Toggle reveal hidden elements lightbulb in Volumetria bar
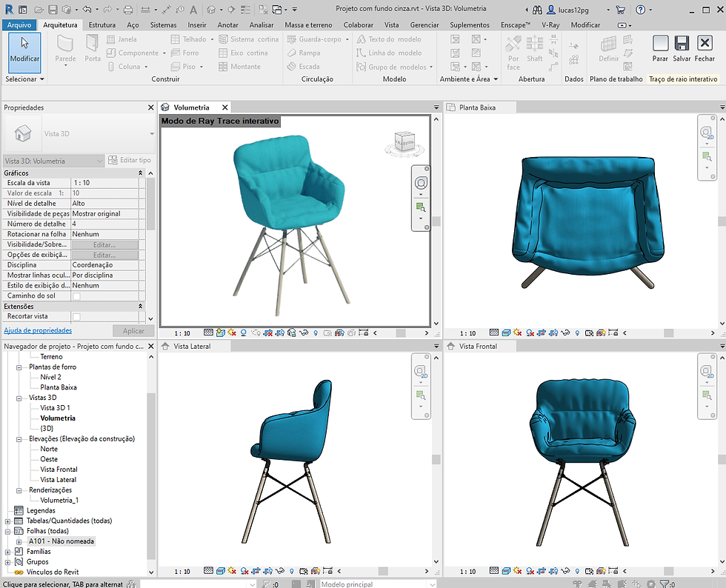Image resolution: width=726 pixels, height=588 pixels. 316,333
